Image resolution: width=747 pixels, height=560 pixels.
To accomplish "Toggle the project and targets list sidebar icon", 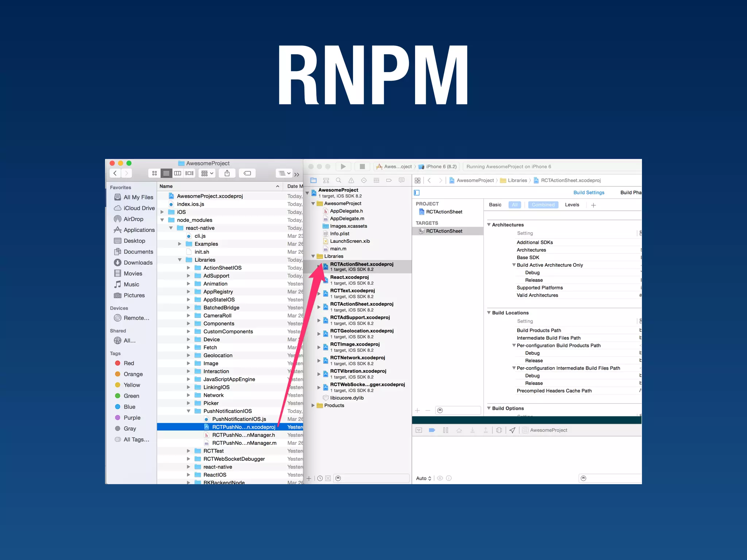I will [417, 192].
